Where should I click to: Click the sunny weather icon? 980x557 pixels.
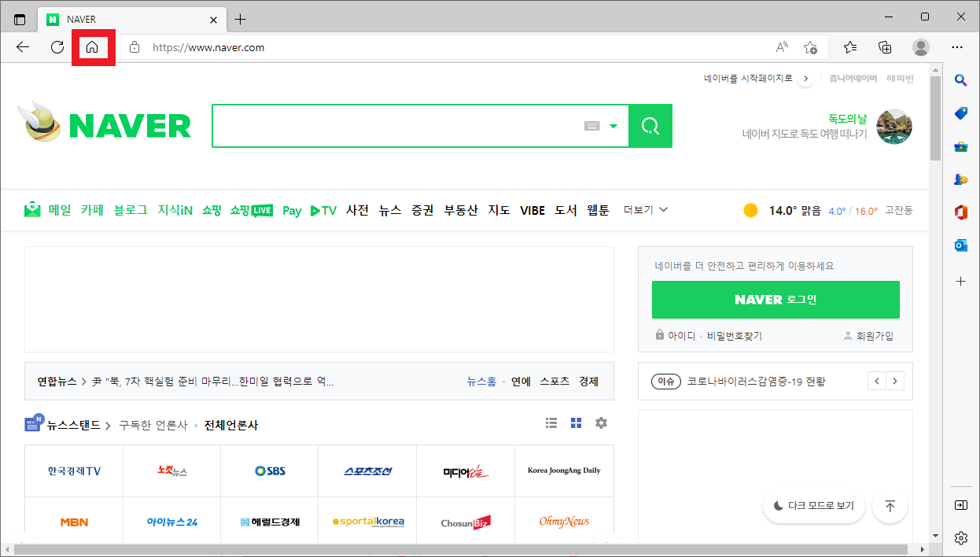(x=750, y=210)
